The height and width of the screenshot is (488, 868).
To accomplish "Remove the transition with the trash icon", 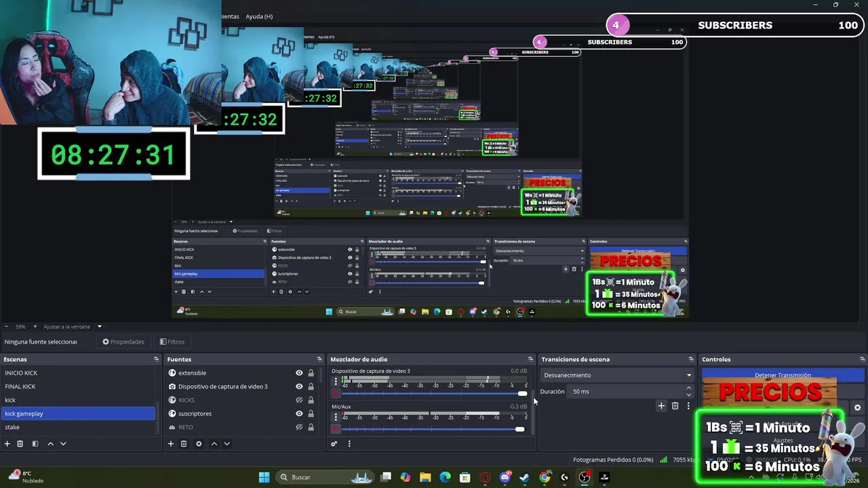I will pos(675,406).
